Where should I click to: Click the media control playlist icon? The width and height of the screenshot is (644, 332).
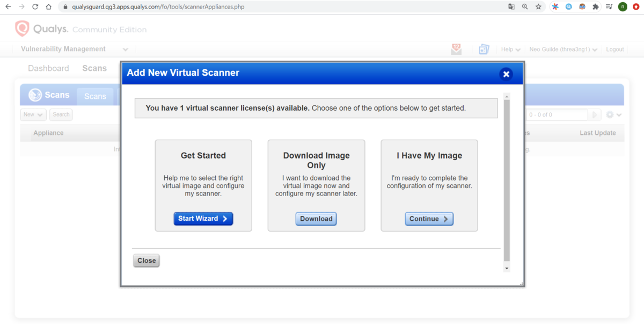tap(609, 7)
